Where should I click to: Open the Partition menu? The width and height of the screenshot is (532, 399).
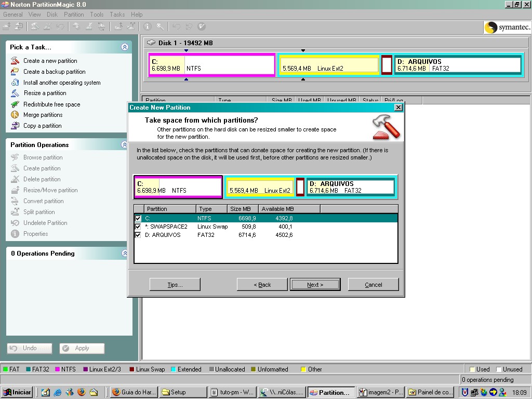click(74, 15)
